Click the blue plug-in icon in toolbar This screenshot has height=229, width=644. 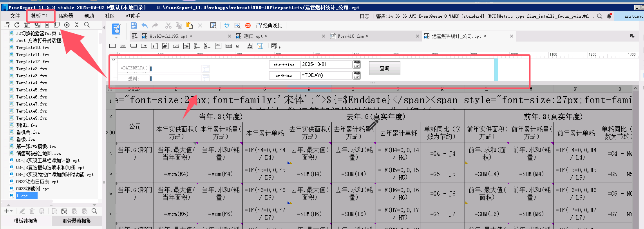[x=227, y=25]
